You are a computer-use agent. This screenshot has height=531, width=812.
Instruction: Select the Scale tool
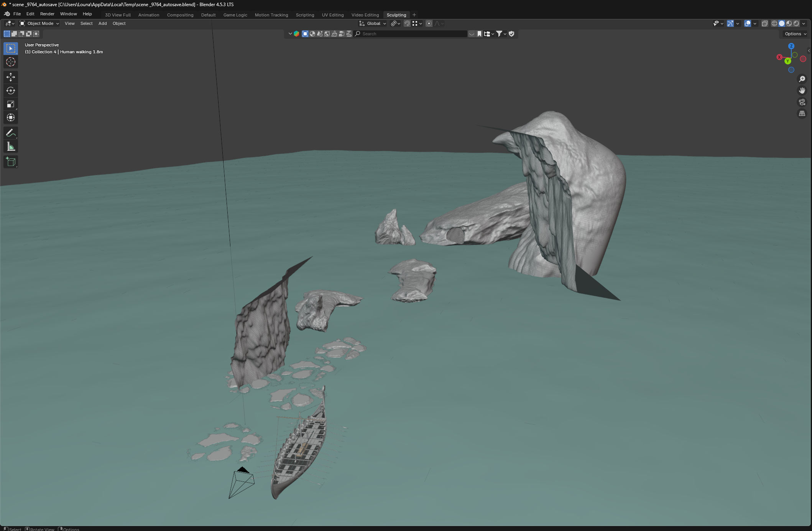[x=11, y=104]
